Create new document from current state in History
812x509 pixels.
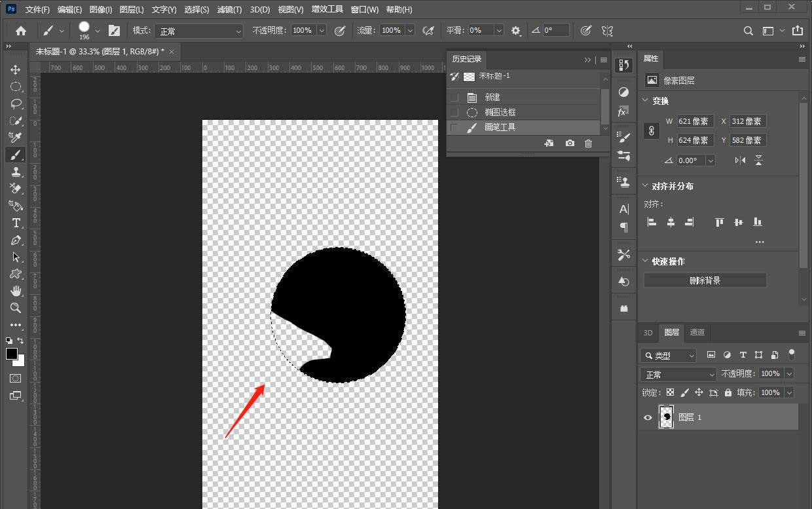click(549, 143)
